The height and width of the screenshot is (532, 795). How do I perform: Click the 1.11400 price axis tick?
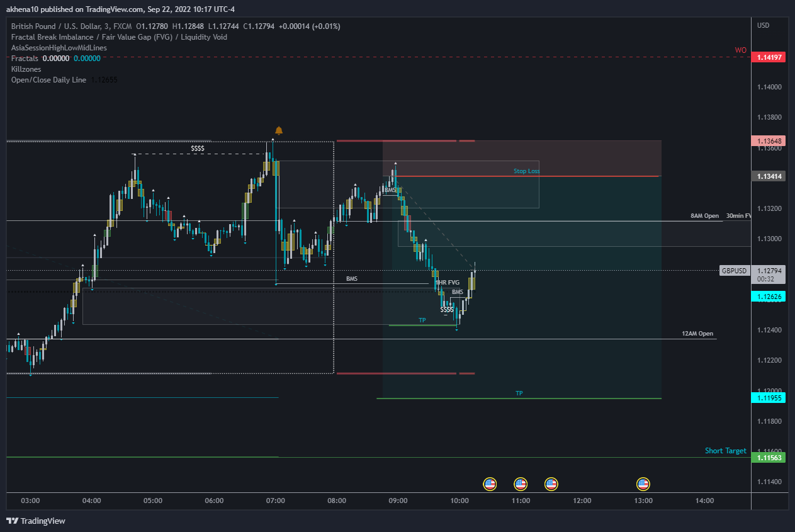point(769,482)
